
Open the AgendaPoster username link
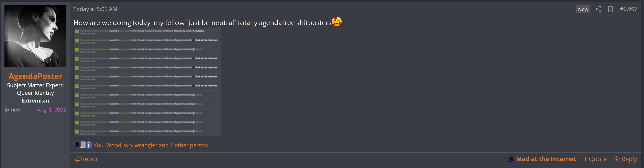click(35, 76)
